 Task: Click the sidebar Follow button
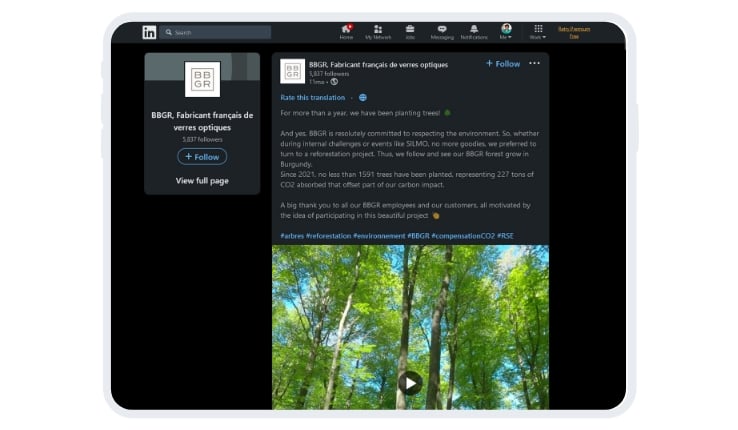(x=202, y=157)
